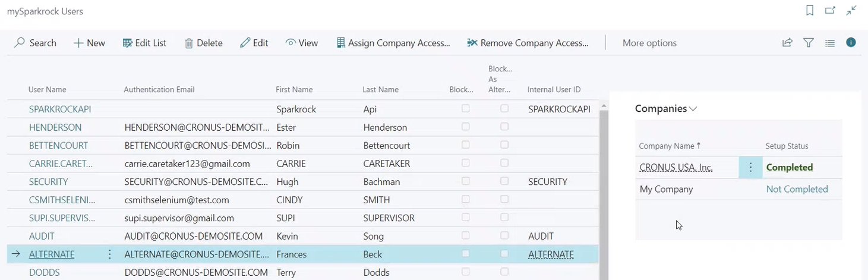Screen dimensions: 868x280
Task: Click the user list vertical scrollbar
Action: pos(604,195)
